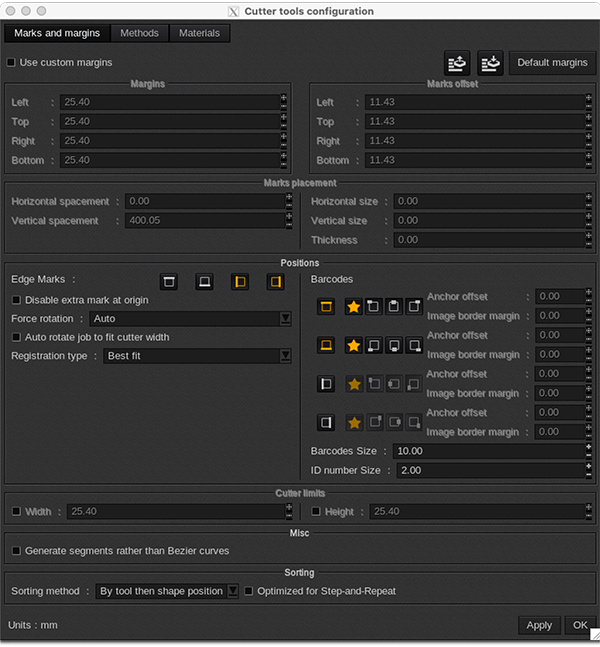Tick the cutter limits Width checkbox
Screen dimensions: 600x647
16,511
